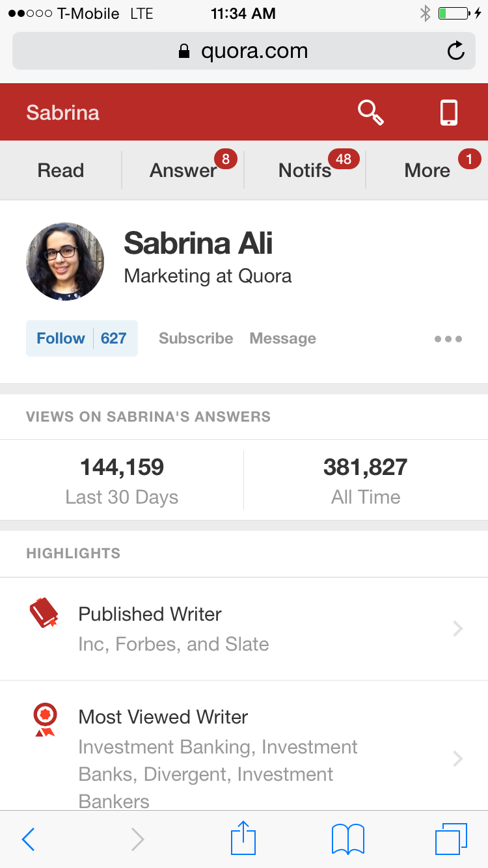Open Safari share sheet icon
This screenshot has height=868, width=488.
point(243,838)
